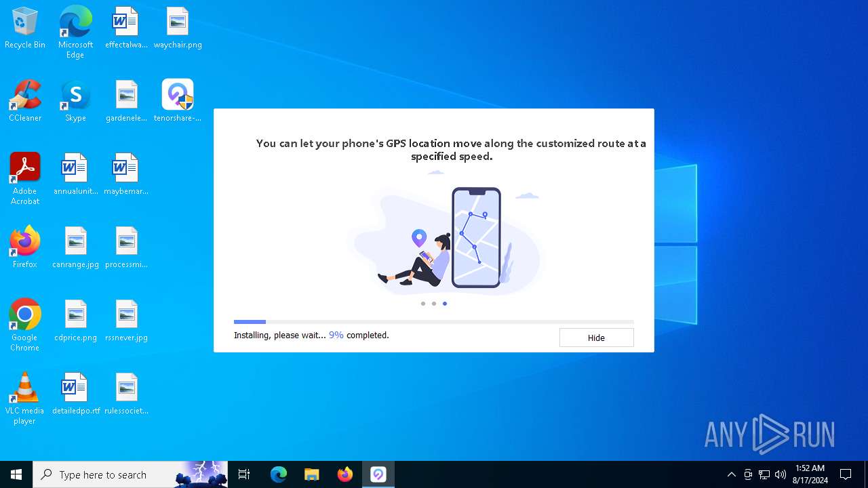This screenshot has height=488, width=868.
Task: Click Hide button in installer
Action: click(596, 338)
